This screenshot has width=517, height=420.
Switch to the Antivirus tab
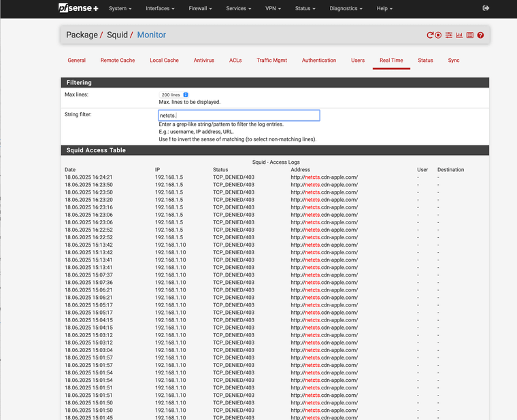tap(204, 60)
